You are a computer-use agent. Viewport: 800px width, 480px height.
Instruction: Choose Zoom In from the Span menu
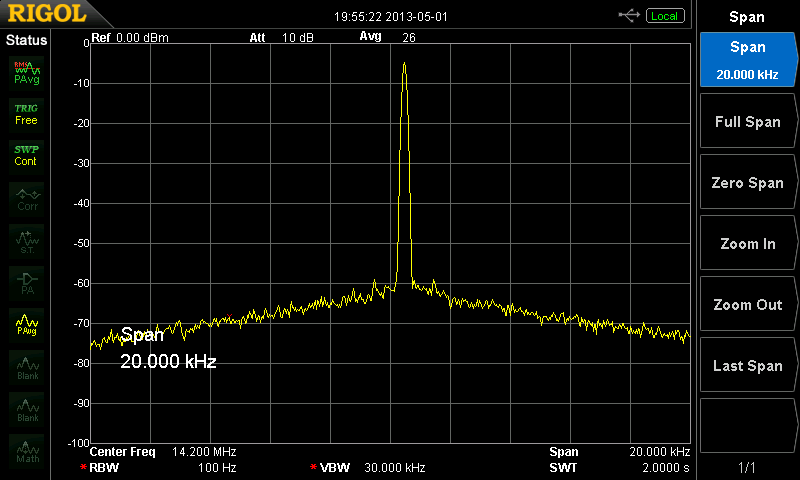tap(747, 244)
